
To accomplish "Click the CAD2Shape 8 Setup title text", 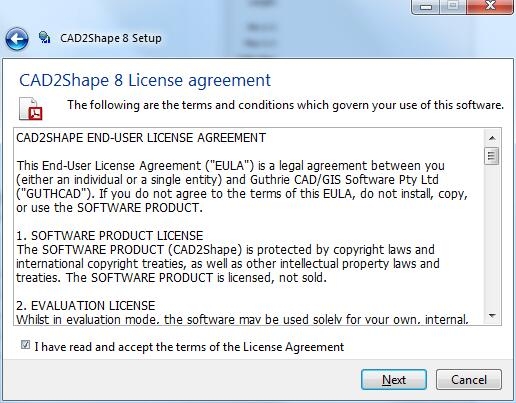I will coord(111,38).
